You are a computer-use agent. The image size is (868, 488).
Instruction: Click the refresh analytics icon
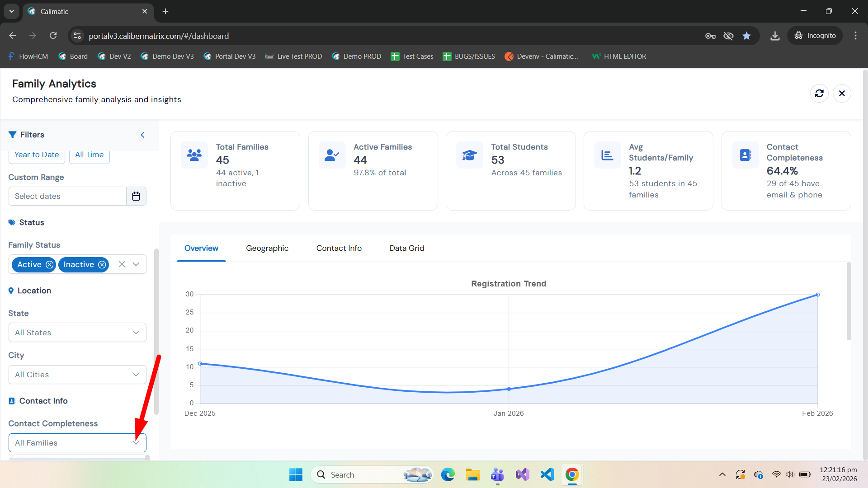tap(819, 94)
